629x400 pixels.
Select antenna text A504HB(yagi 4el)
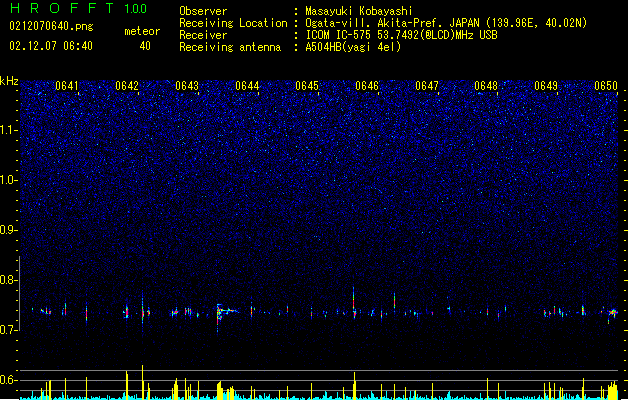click(x=353, y=47)
